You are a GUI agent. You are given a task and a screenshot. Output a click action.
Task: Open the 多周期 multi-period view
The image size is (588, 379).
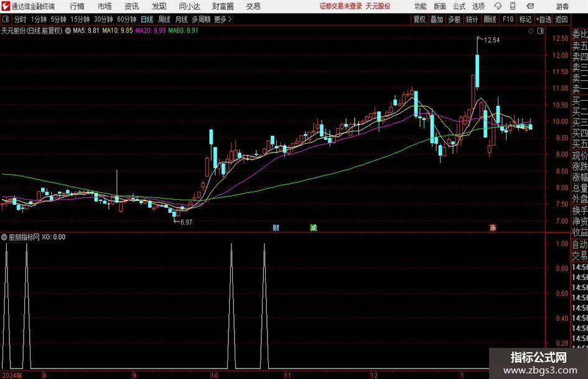point(201,19)
